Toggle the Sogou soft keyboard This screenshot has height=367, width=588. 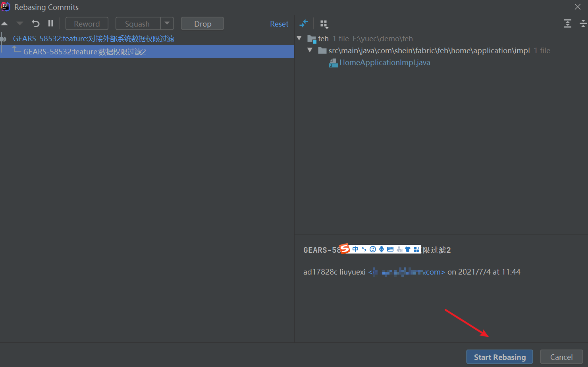tap(390, 249)
